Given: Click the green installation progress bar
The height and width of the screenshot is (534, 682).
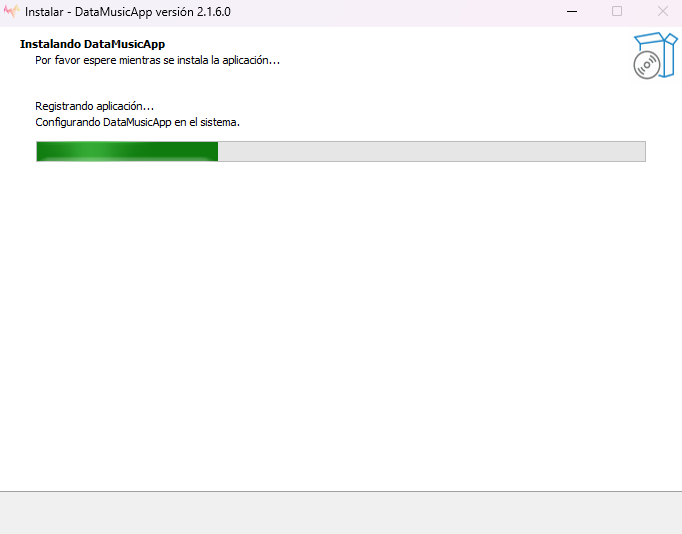Looking at the screenshot, I should tap(341, 151).
